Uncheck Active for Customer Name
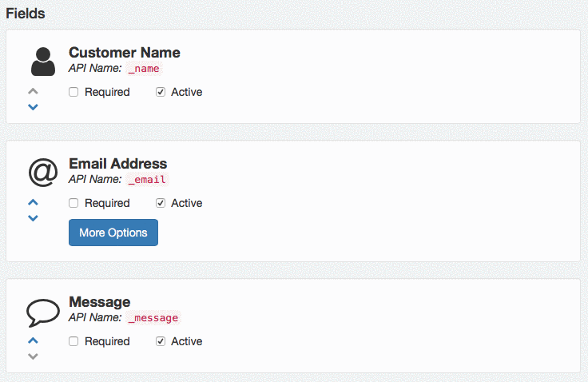Screen dimensions: 588x382 161,92
